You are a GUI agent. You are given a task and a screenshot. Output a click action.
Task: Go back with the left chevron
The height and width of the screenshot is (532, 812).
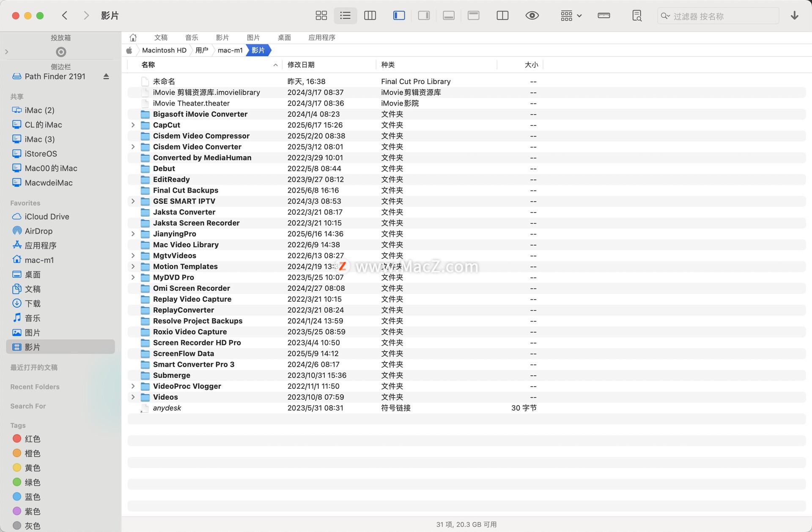(x=65, y=16)
